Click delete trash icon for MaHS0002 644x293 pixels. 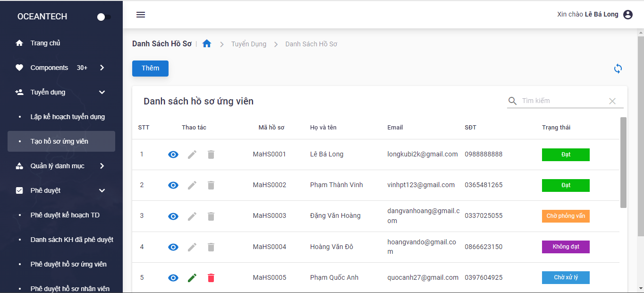point(211,185)
